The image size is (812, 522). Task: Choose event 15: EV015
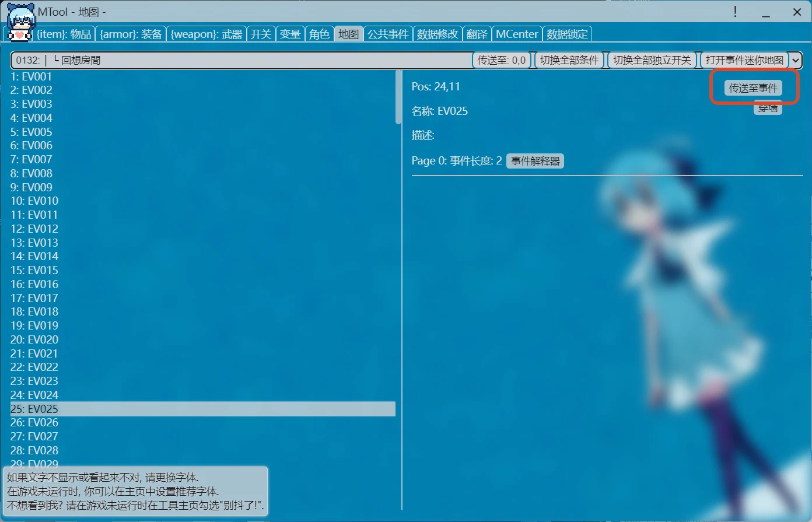click(x=202, y=270)
